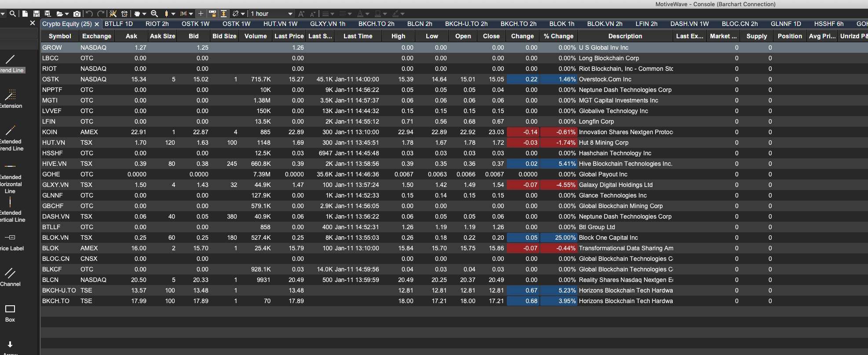Select the Box drawing tool
The image size is (868, 355).
click(10, 313)
